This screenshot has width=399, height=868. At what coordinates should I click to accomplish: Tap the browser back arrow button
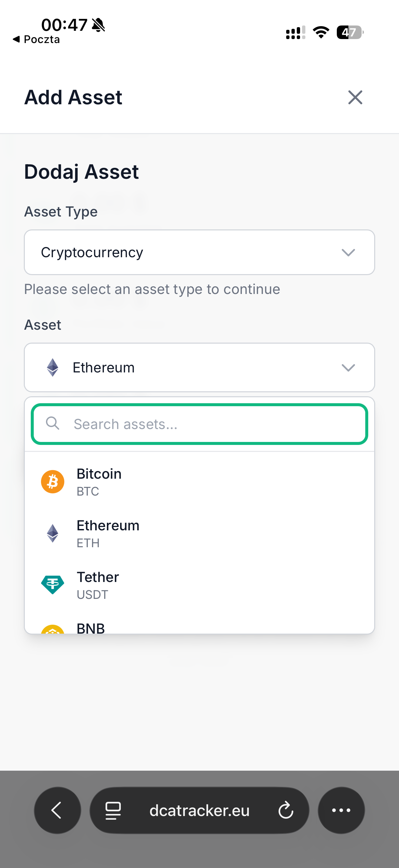coord(57,810)
